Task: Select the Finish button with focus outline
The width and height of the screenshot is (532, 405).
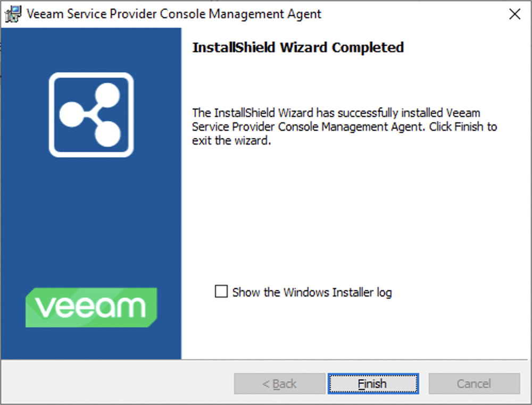Action: [x=373, y=383]
